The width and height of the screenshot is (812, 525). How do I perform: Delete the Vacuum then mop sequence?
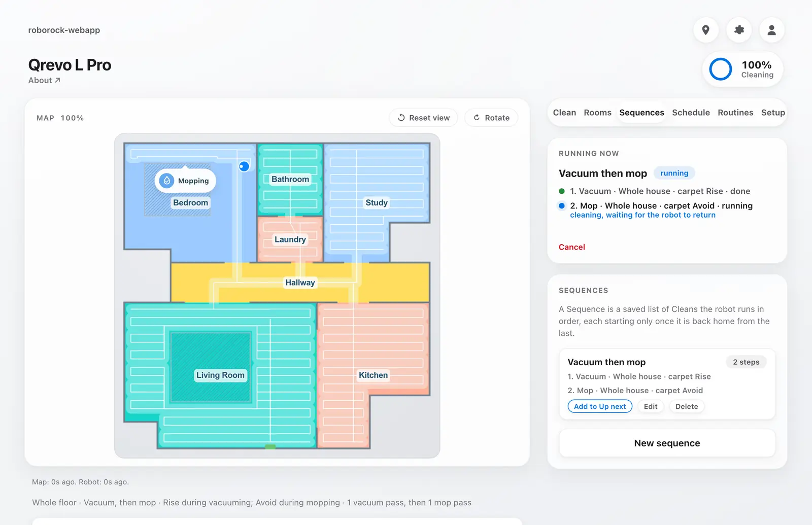click(687, 406)
